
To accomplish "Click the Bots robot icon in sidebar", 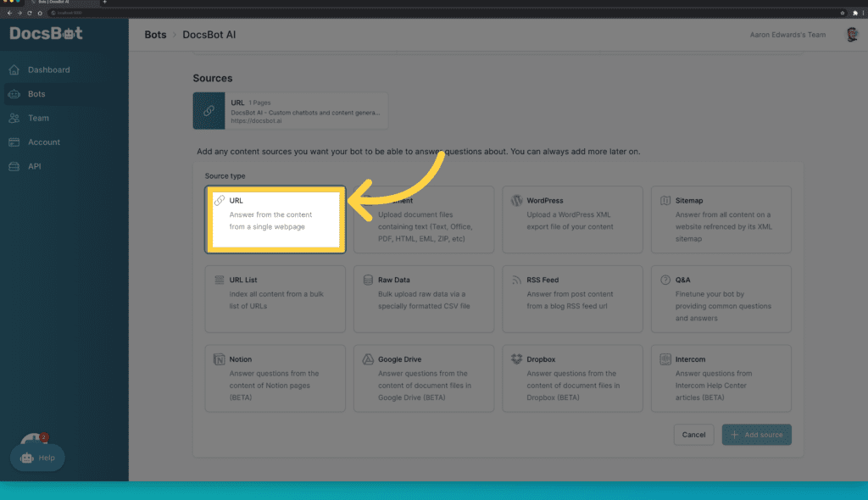I will (x=14, y=94).
